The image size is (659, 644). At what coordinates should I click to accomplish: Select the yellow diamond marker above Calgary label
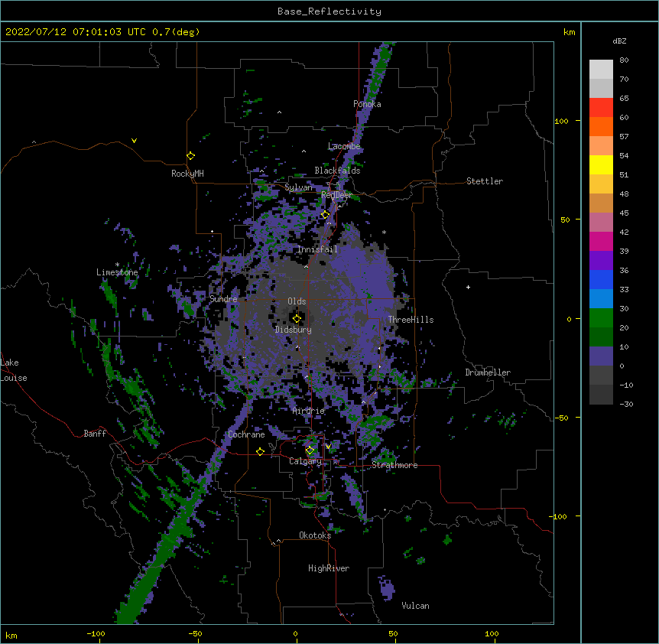310,450
